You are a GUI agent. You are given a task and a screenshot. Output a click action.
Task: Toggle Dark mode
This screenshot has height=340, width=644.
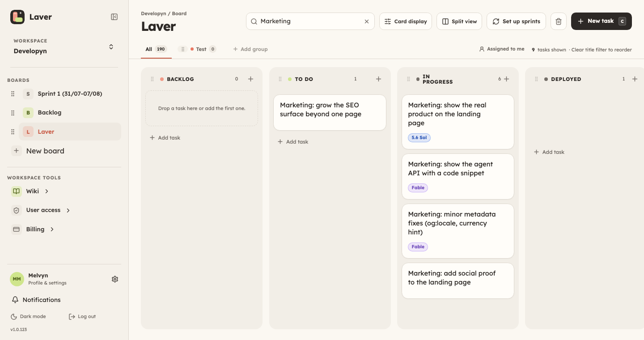tap(28, 316)
